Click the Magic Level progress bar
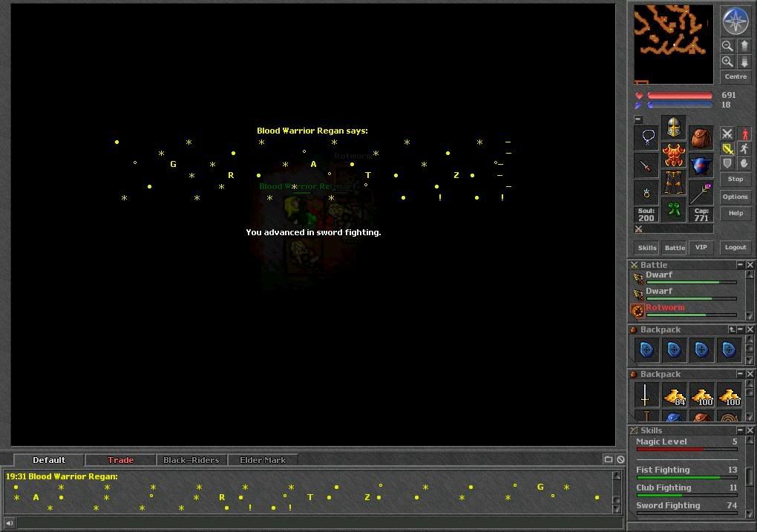This screenshot has width=757, height=532. tap(686, 449)
